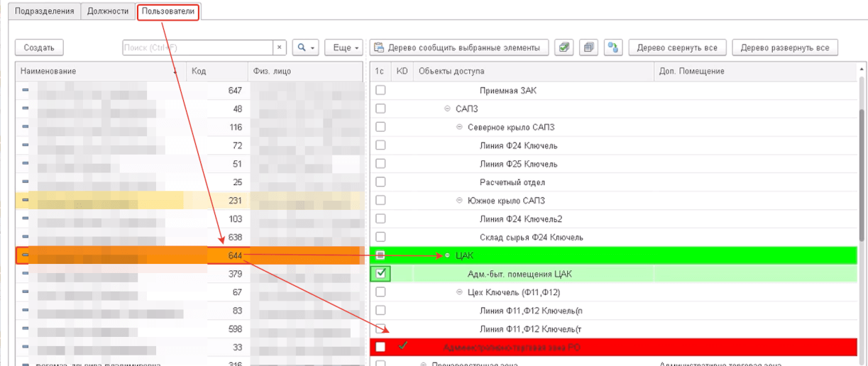The width and height of the screenshot is (868, 366).
Task: Tick the checkbox for Приемная ЗАК
Action: pos(381,90)
